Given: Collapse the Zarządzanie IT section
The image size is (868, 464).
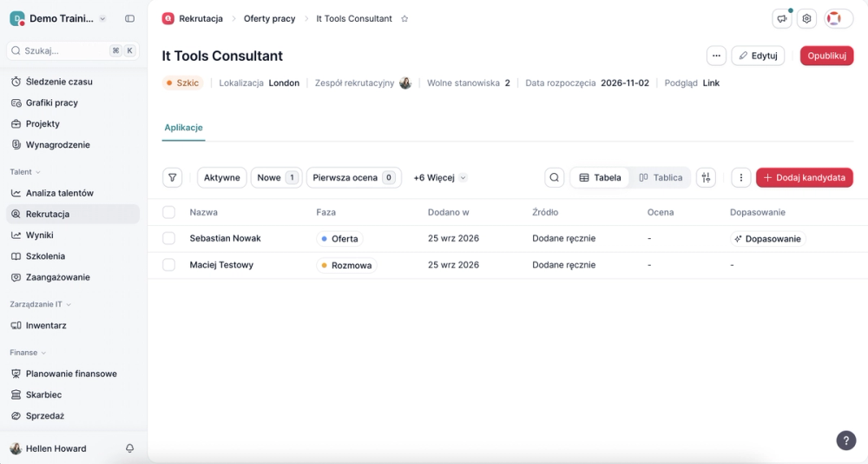Looking at the screenshot, I should pos(41,304).
